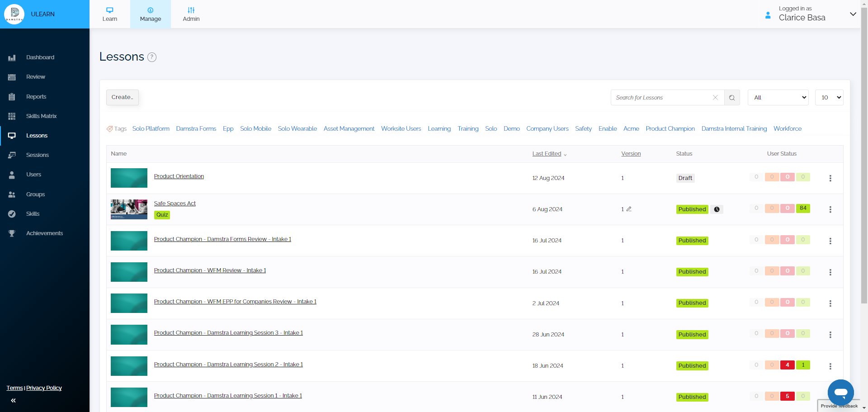Screen dimensions: 868x412
Task: Select Achievements in the sidebar
Action: (x=45, y=233)
